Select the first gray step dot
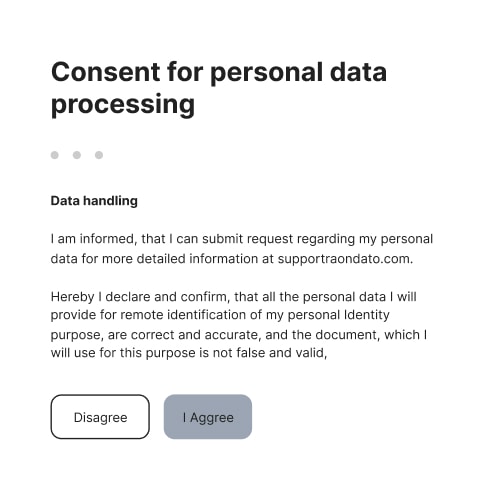This screenshot has height=493, width=487. pyautogui.click(x=55, y=155)
